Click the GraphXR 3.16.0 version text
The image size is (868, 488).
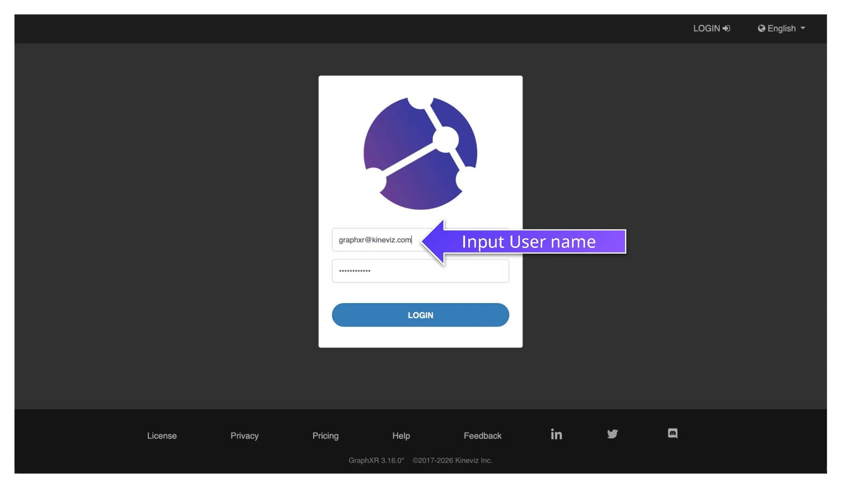(376, 460)
